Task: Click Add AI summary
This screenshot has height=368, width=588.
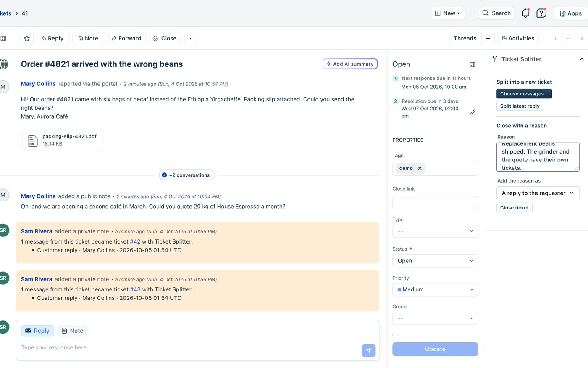Action: (350, 64)
